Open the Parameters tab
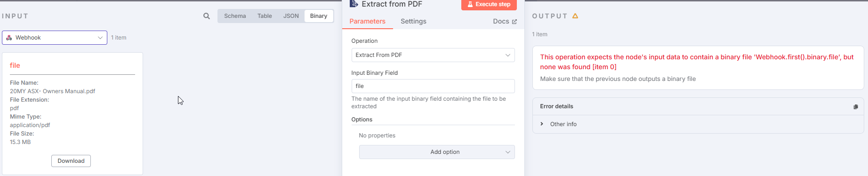The width and height of the screenshot is (868, 176). pos(367,22)
